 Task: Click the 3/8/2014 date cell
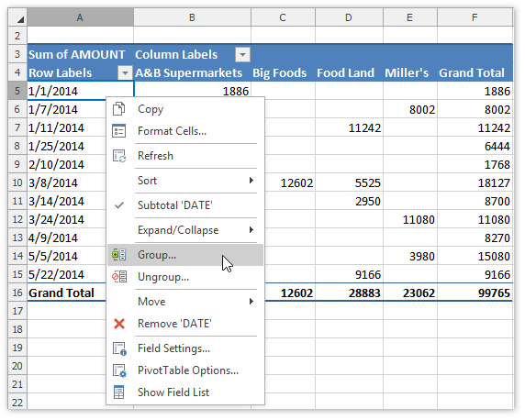[x=67, y=182]
